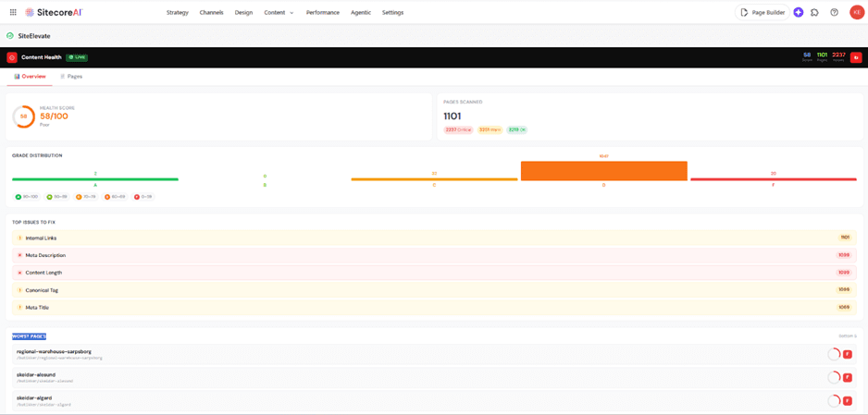
Task: Click the warning icon beside Internal Links
Action: pos(19,238)
